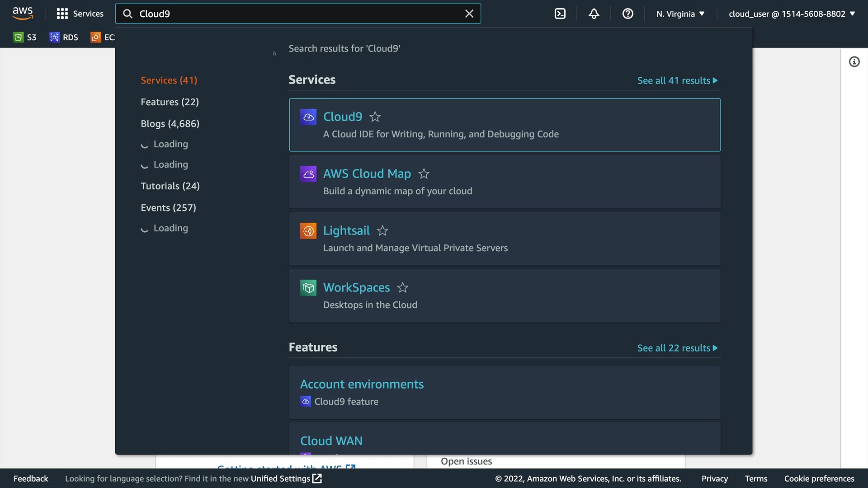The image size is (868, 488).
Task: Star the AWS Cloud Map service
Action: 424,174
